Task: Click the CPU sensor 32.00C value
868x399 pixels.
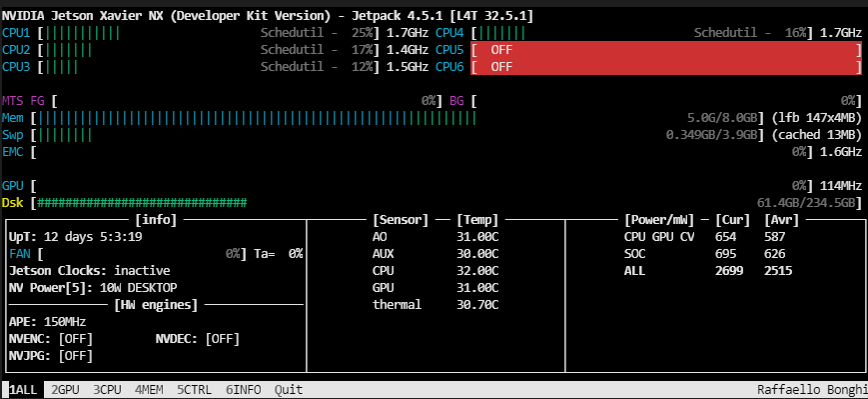Action: pos(477,271)
